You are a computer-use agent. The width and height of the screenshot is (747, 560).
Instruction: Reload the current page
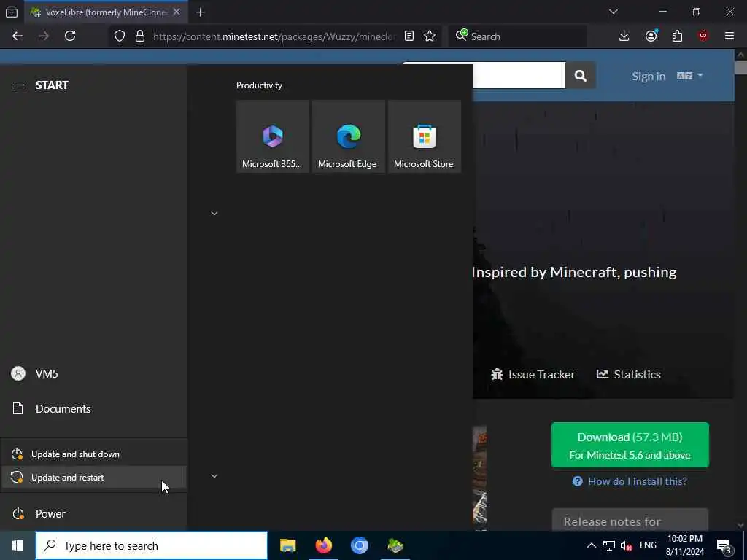(70, 36)
